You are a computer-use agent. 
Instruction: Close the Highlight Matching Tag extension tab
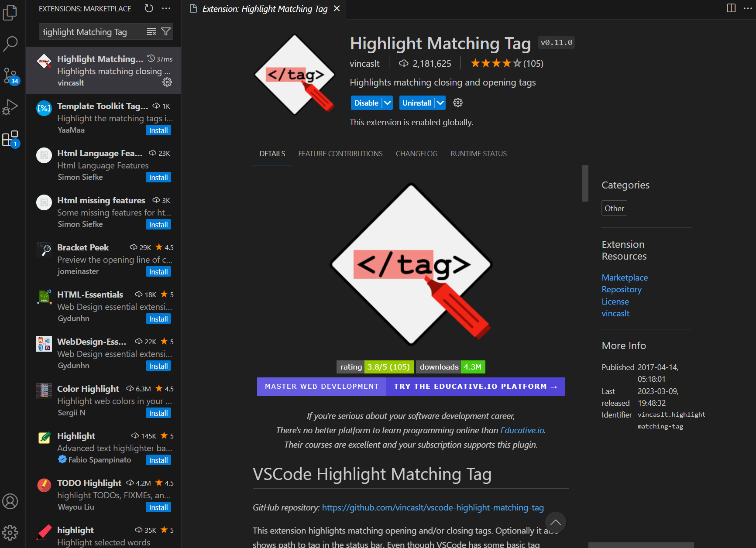(x=337, y=9)
